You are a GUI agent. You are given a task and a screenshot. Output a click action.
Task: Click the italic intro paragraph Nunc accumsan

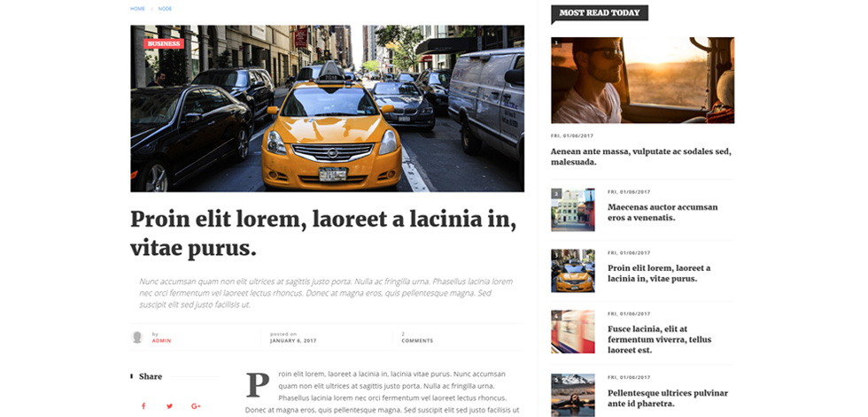tap(326, 292)
